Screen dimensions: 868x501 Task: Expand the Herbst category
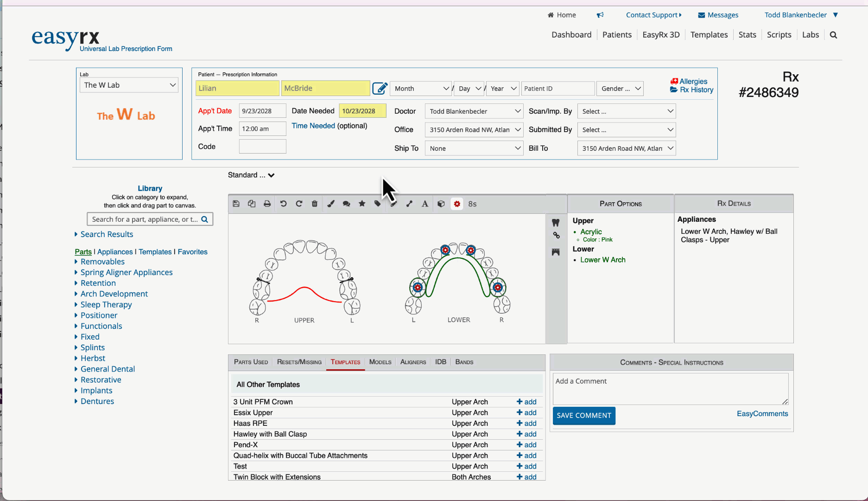[93, 358]
